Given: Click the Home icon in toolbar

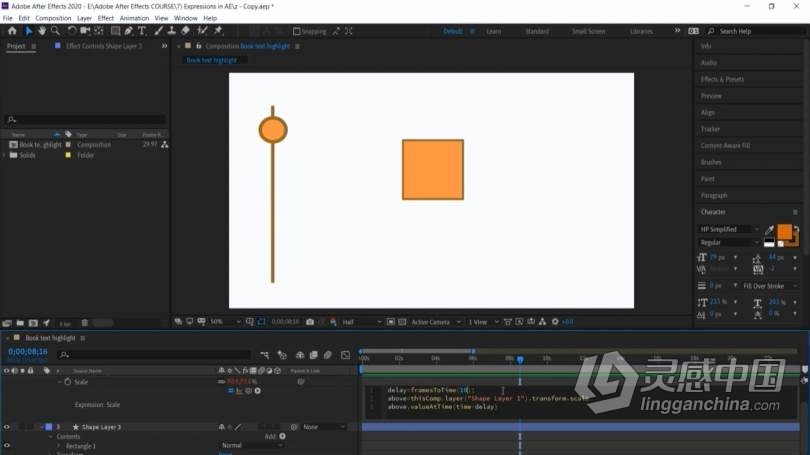Looking at the screenshot, I should [12, 31].
